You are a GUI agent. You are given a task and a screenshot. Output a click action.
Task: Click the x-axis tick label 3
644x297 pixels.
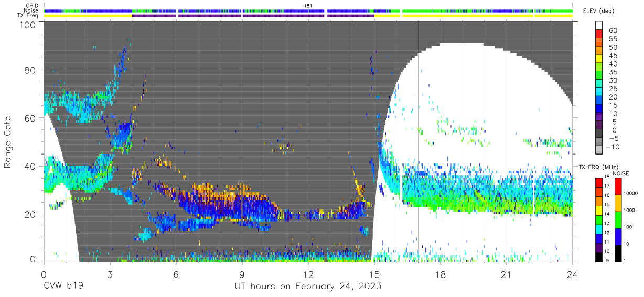coord(110,274)
